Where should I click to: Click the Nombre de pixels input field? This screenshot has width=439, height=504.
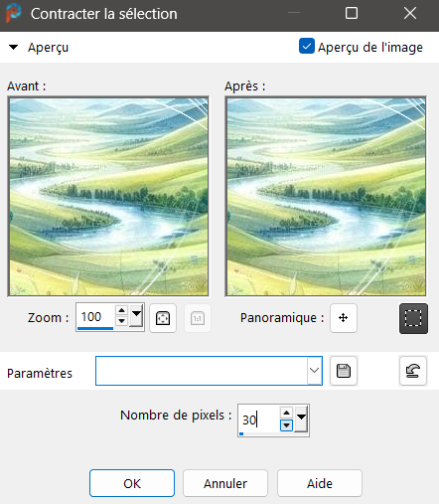[x=259, y=420]
